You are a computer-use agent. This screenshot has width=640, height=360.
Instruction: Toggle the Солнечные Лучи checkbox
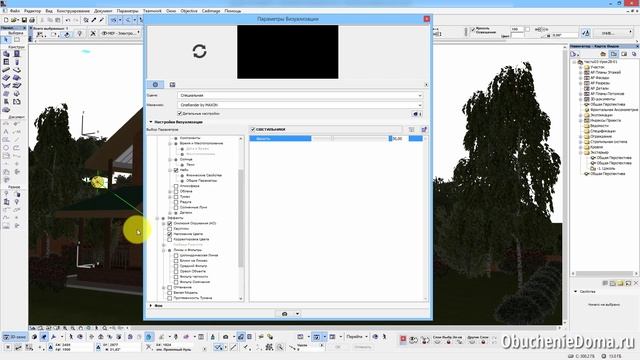coord(176,207)
